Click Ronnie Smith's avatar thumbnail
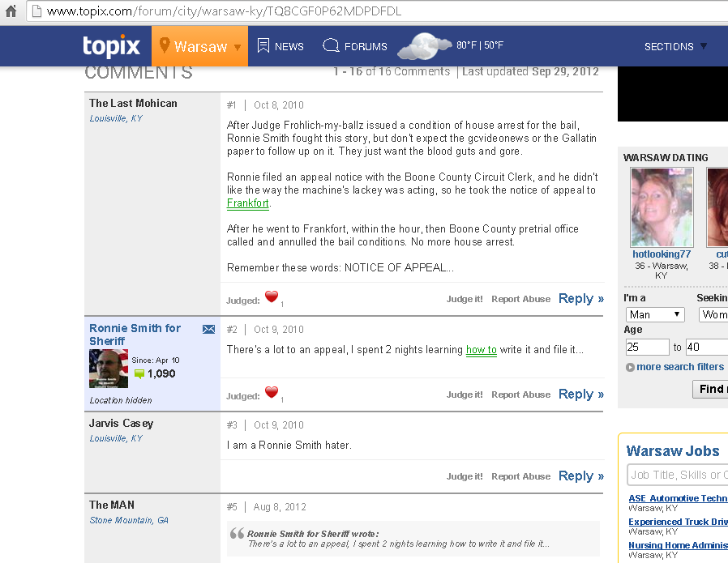 (x=109, y=369)
